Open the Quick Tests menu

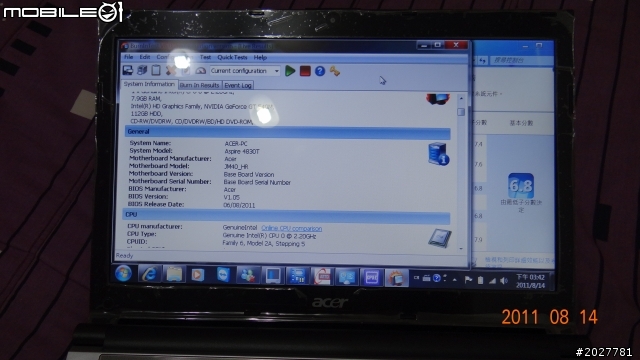[232, 58]
